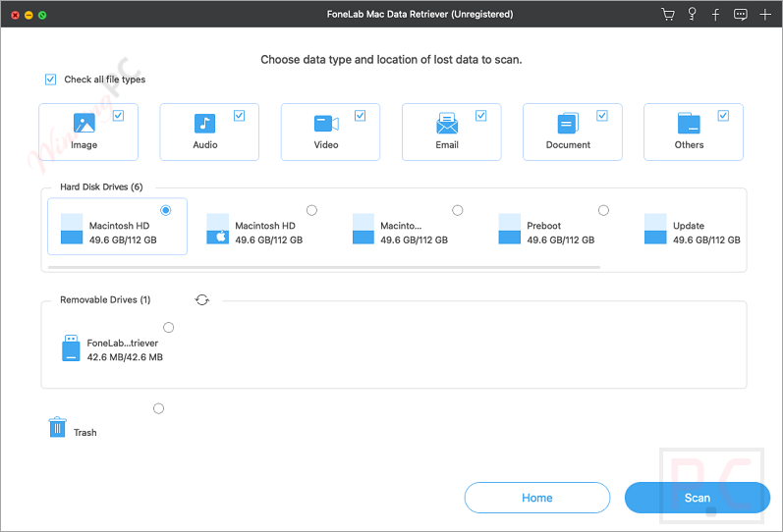Refresh the Removable Drives list
The width and height of the screenshot is (783, 532).
click(x=201, y=300)
